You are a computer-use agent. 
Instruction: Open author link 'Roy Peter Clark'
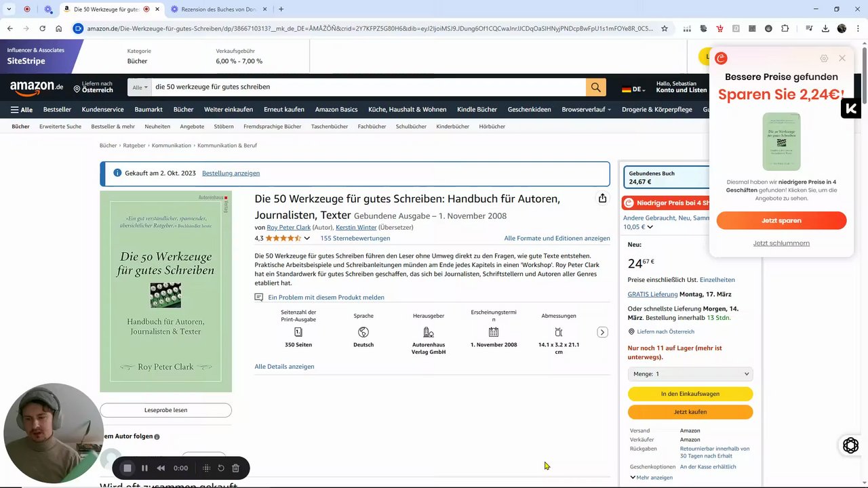(288, 228)
